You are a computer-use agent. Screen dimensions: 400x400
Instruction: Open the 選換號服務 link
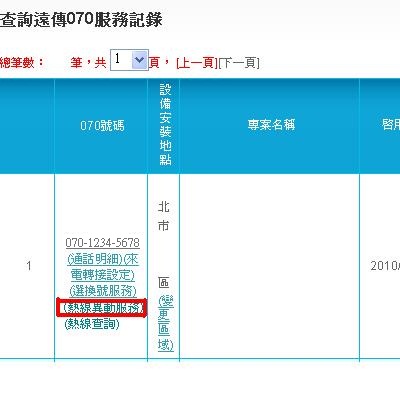point(103,291)
